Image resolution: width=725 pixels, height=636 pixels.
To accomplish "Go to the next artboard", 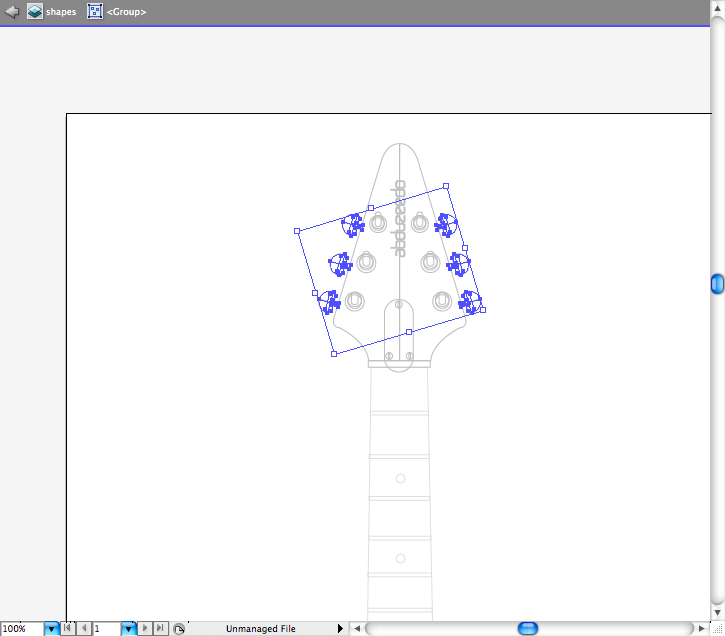I will [x=145, y=629].
